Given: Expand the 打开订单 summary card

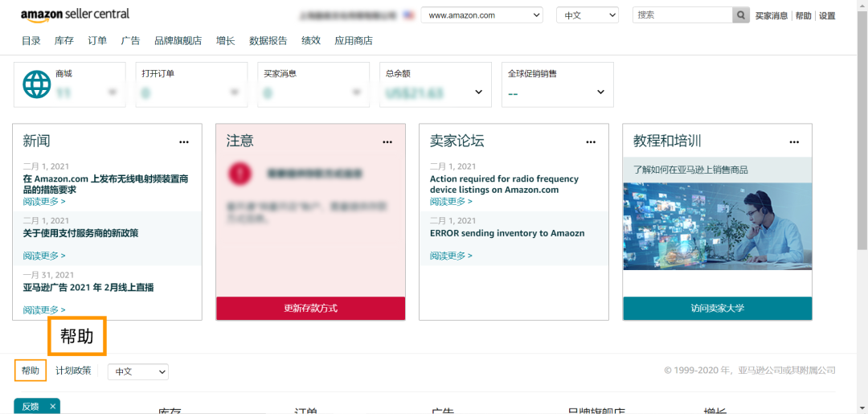Looking at the screenshot, I should (x=235, y=92).
